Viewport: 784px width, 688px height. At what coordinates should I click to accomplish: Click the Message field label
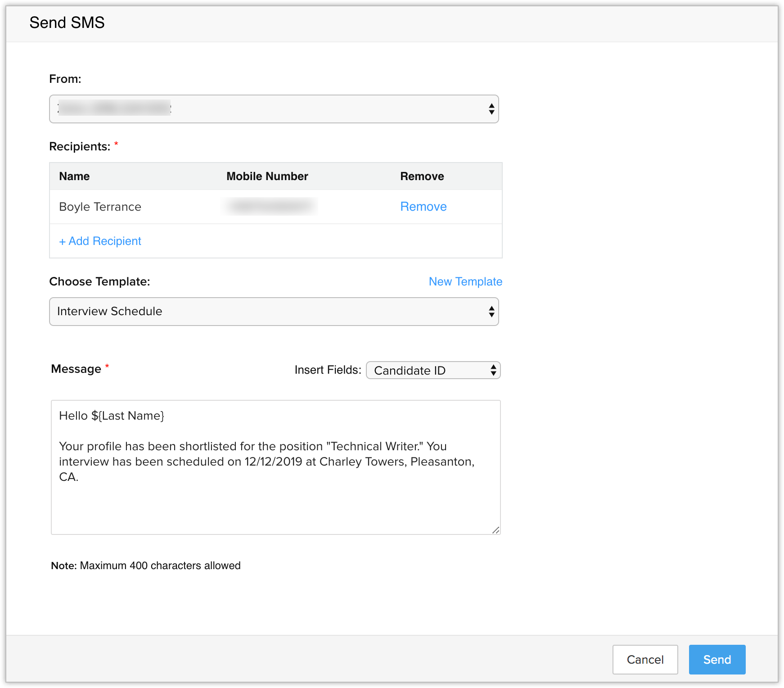(x=76, y=369)
